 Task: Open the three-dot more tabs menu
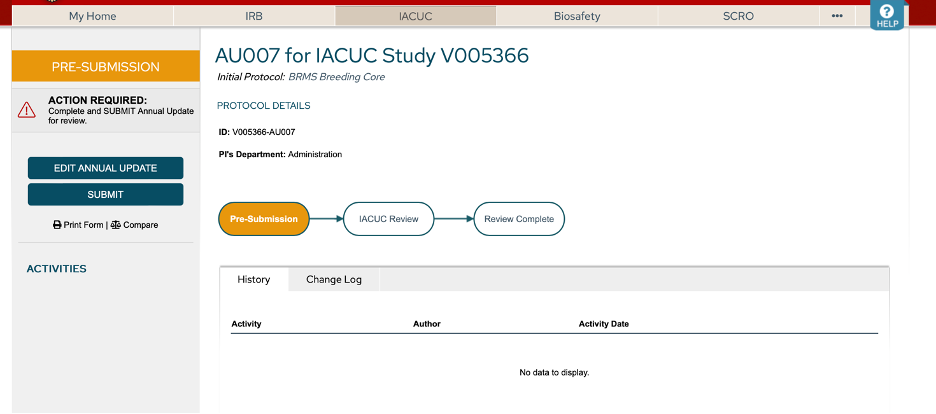point(837,16)
